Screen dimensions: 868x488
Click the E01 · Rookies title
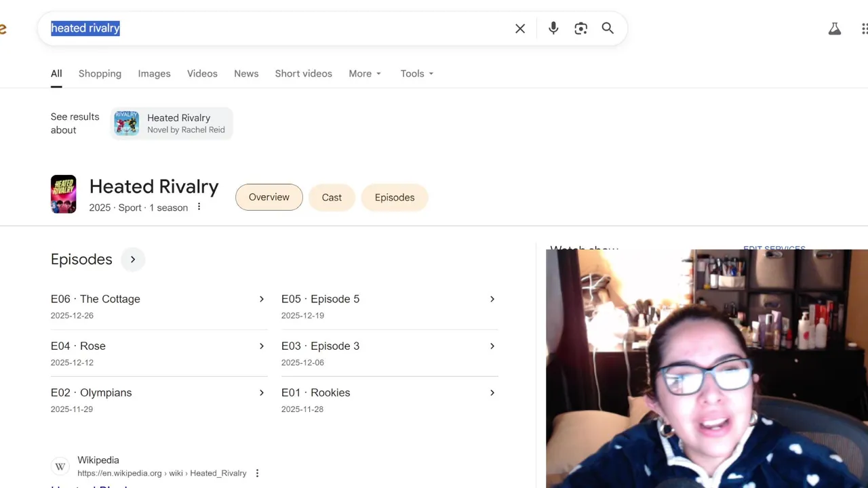click(316, 392)
